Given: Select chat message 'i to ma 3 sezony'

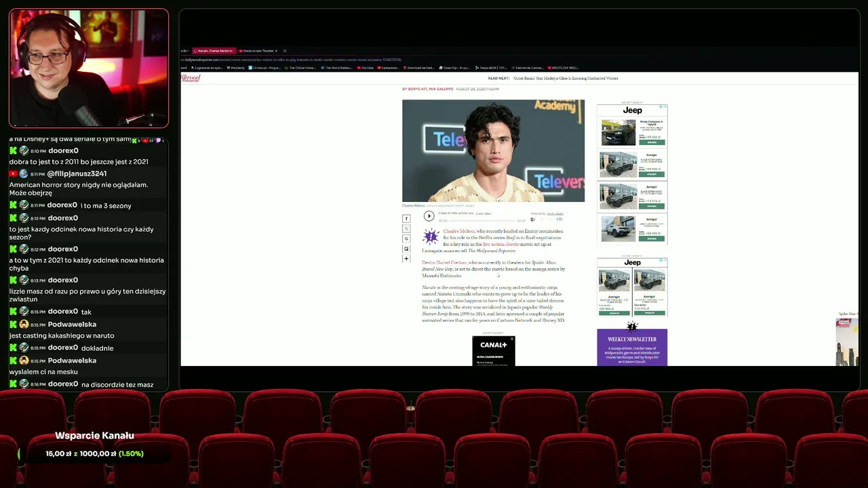Looking at the screenshot, I should tap(106, 205).
